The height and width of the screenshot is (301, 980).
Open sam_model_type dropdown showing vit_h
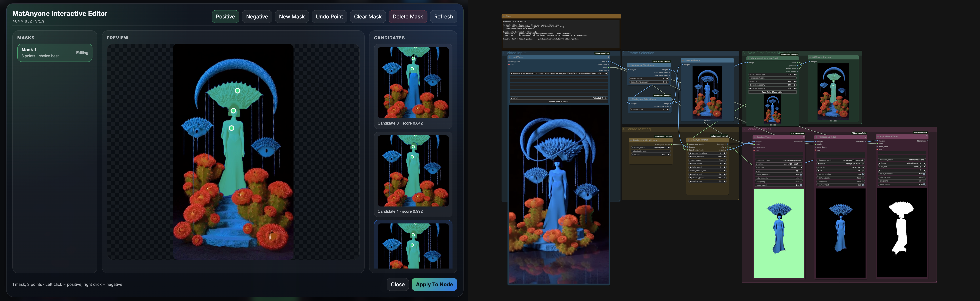(x=773, y=74)
